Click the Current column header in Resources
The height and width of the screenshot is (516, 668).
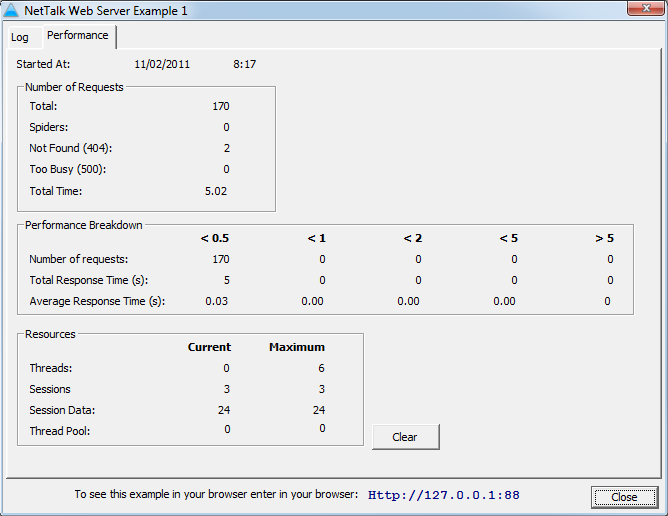pos(209,347)
